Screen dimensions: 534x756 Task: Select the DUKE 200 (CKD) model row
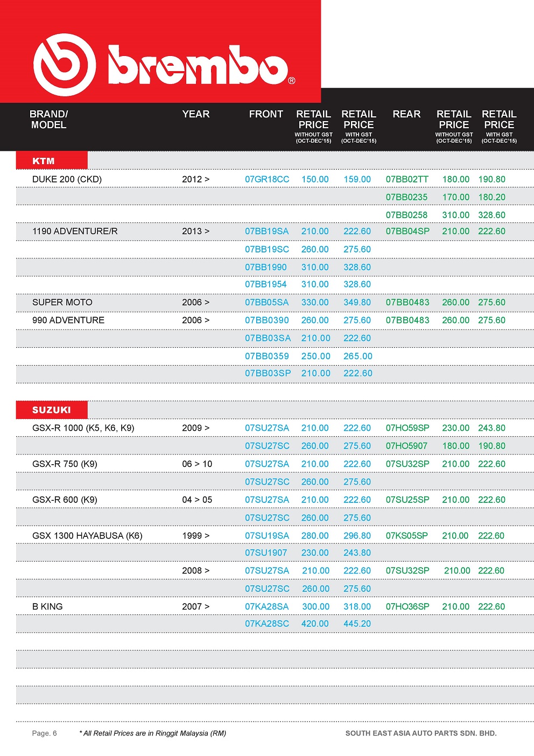67,179
